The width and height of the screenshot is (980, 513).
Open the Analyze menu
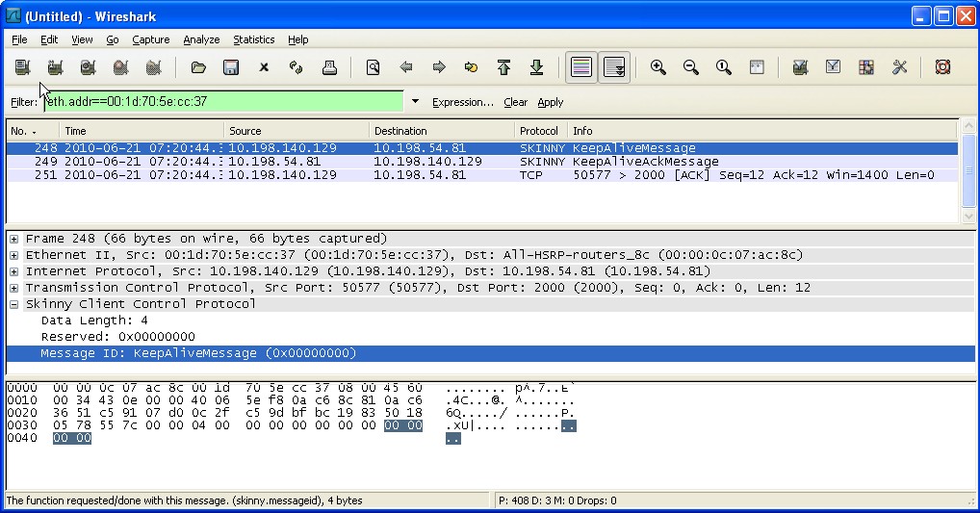(x=201, y=39)
